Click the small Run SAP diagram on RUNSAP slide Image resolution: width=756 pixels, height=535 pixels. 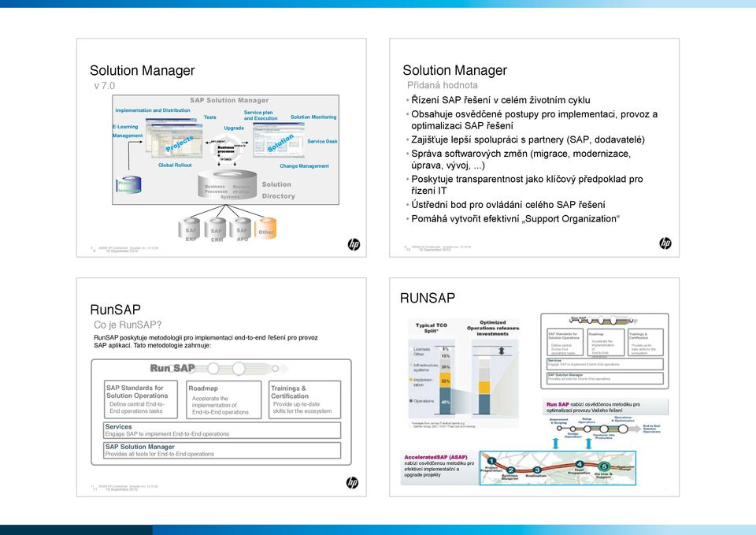click(x=605, y=351)
